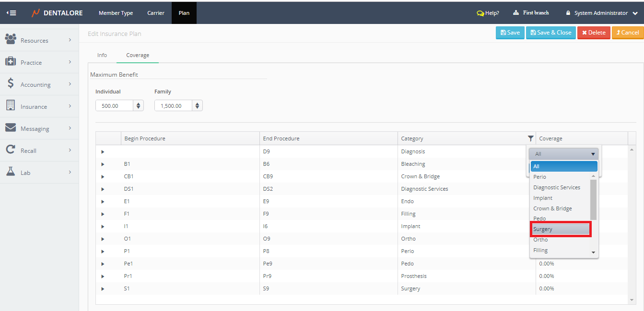Switch to the Info tab
644x311 pixels.
point(102,55)
